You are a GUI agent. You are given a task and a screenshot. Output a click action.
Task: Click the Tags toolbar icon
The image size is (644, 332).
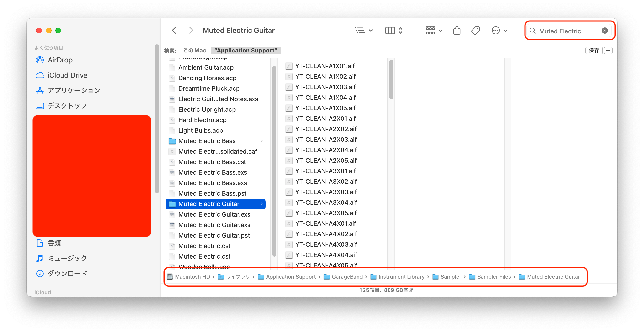click(x=475, y=31)
